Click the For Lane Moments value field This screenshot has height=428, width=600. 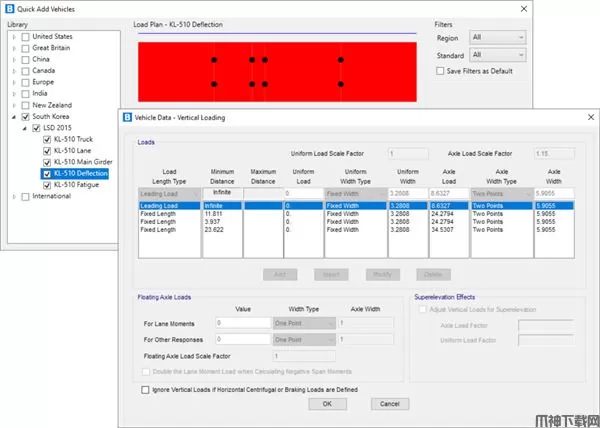[242, 323]
